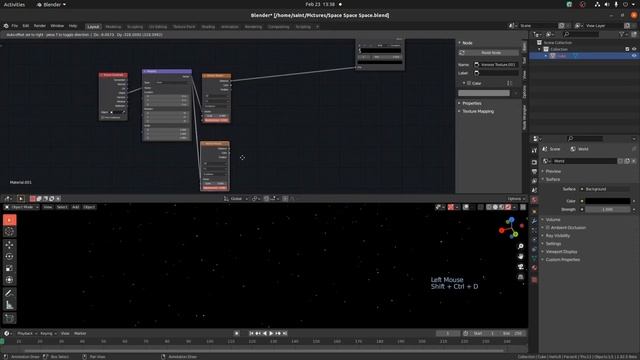The height and width of the screenshot is (360, 640).
Task: Expand the Ray Visibility panel
Action: pyautogui.click(x=557, y=236)
